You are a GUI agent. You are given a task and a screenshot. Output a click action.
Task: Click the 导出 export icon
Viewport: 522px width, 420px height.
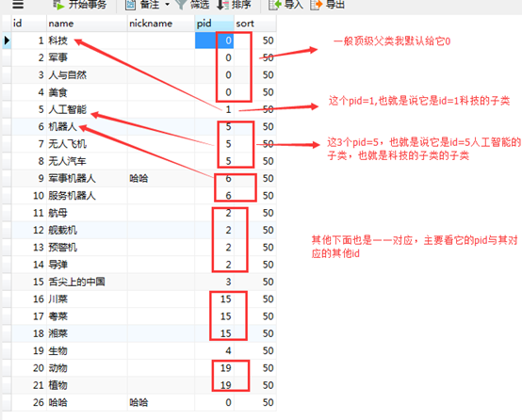(x=317, y=5)
